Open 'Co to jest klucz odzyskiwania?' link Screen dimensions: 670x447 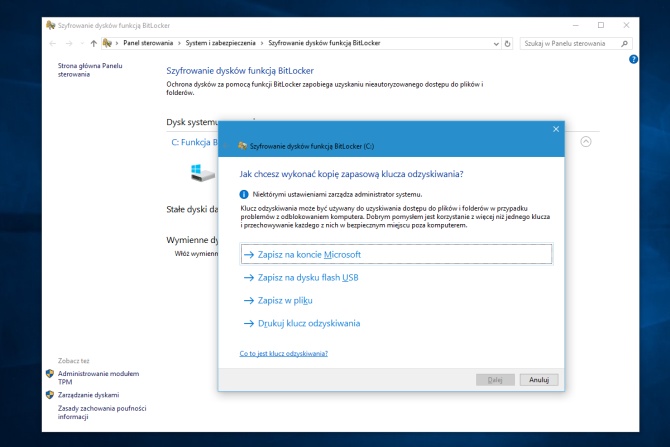tap(284, 353)
